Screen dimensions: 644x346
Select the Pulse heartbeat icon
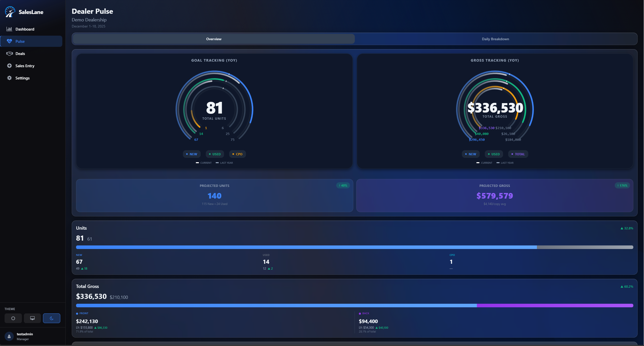click(9, 41)
